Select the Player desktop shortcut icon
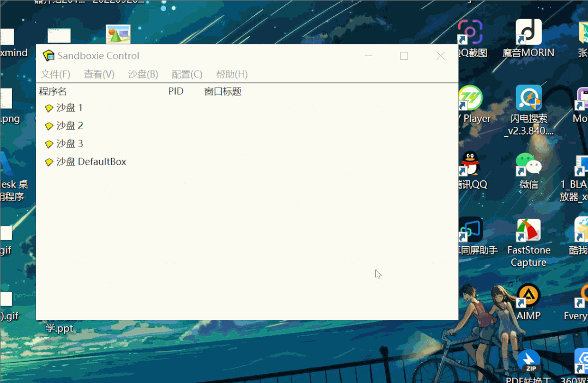 click(x=474, y=105)
